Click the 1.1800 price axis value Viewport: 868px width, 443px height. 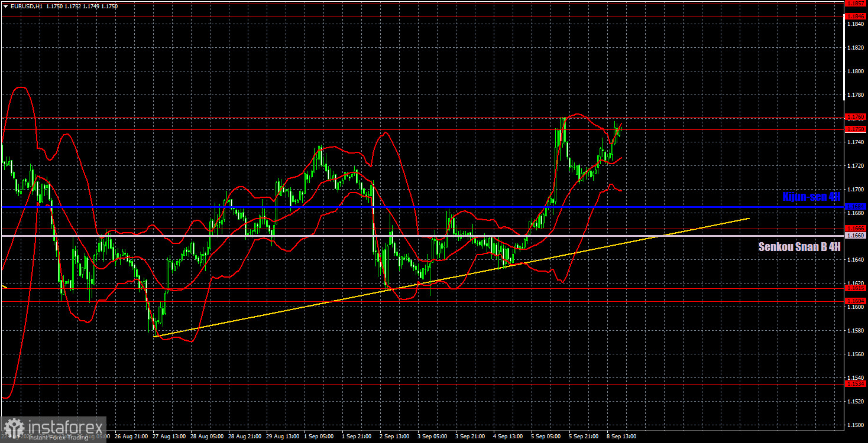[856, 71]
